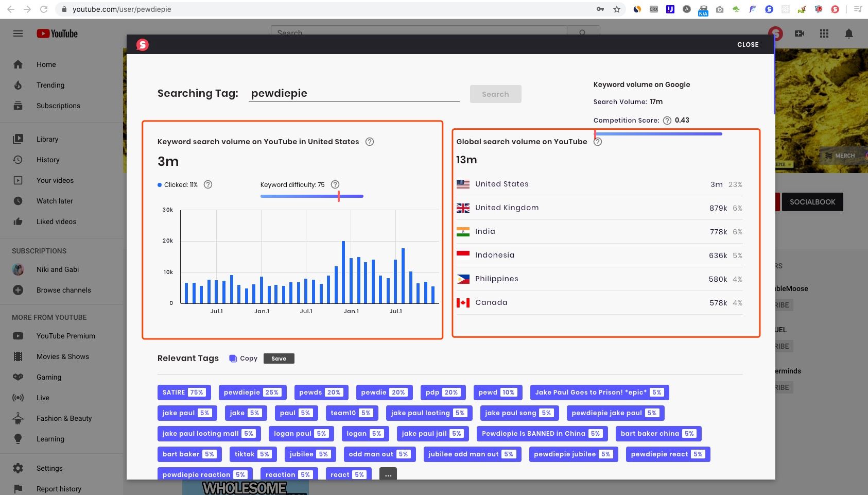
Task: Click the Fashion & Beauty icon
Action: click(18, 418)
